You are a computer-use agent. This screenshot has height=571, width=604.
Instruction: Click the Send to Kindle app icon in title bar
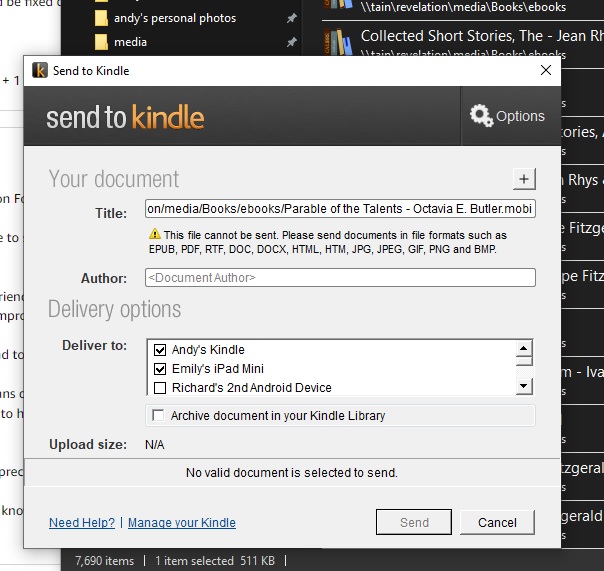[x=40, y=71]
